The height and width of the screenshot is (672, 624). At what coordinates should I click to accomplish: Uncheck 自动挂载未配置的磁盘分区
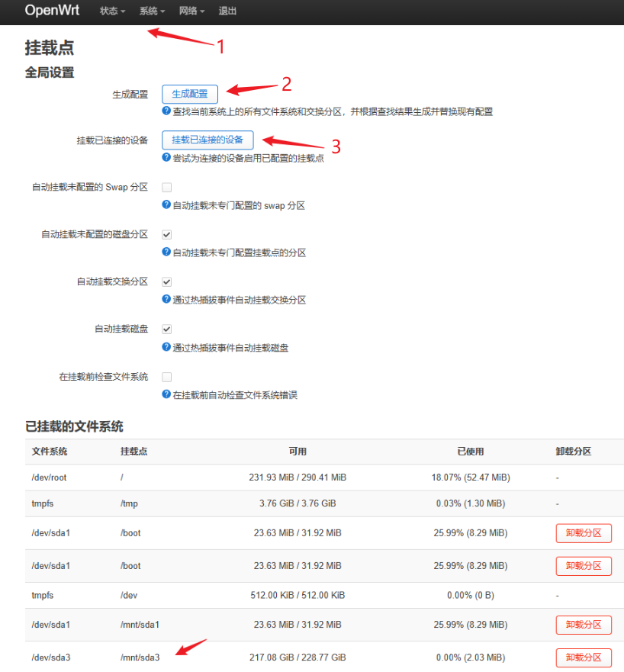tap(166, 234)
